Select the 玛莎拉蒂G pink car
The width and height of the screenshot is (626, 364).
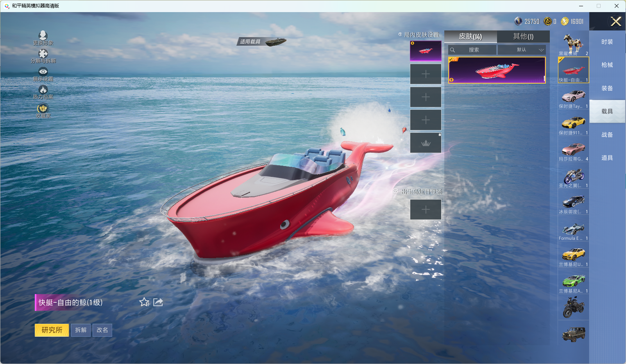(x=573, y=149)
